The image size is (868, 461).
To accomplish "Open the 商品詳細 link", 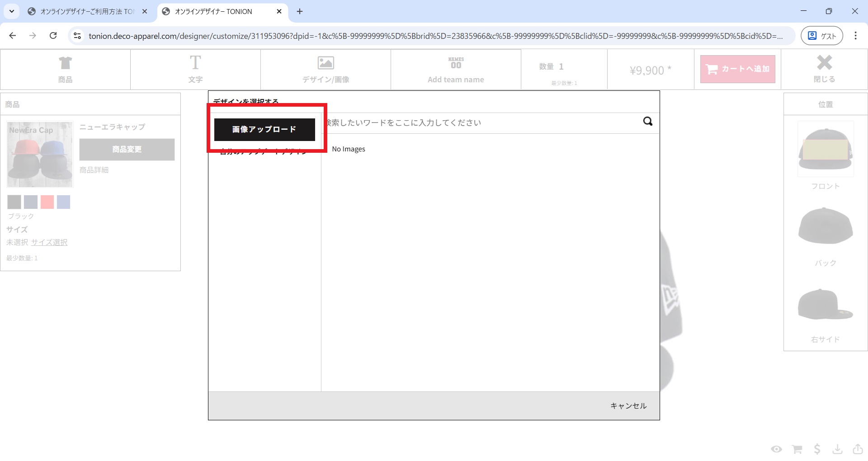I will 94,170.
